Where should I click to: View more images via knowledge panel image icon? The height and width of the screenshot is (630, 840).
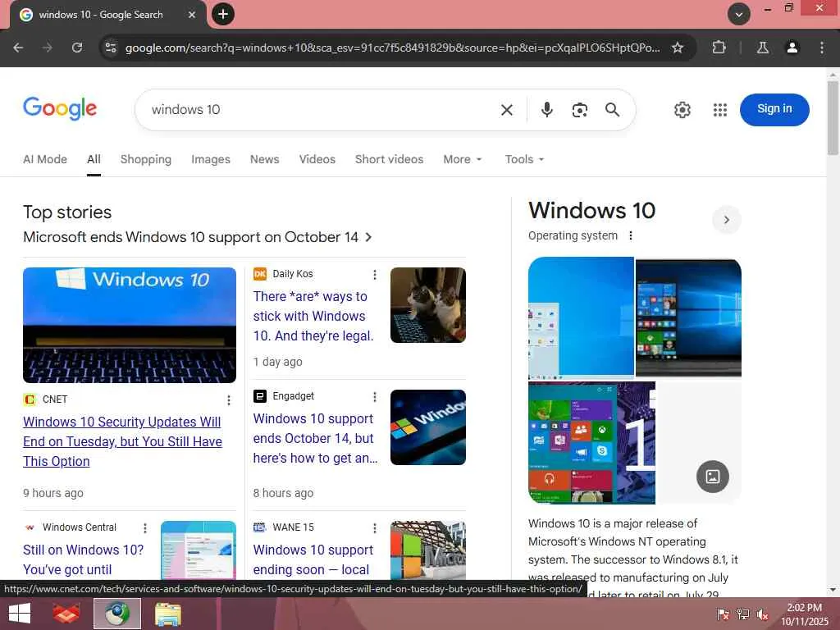point(713,477)
